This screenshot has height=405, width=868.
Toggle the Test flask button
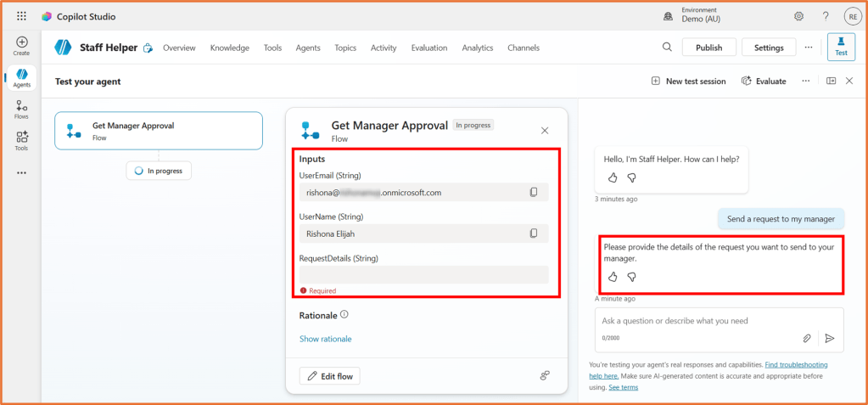click(841, 47)
